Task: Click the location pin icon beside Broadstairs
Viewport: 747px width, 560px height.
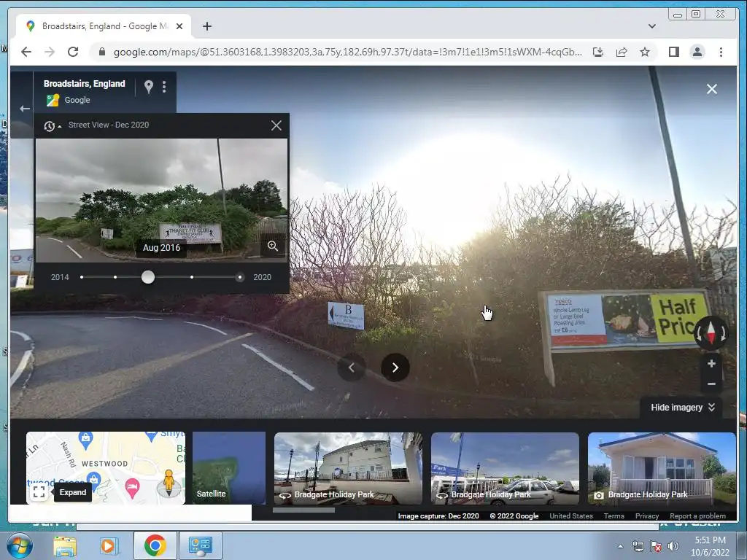Action: click(x=149, y=87)
